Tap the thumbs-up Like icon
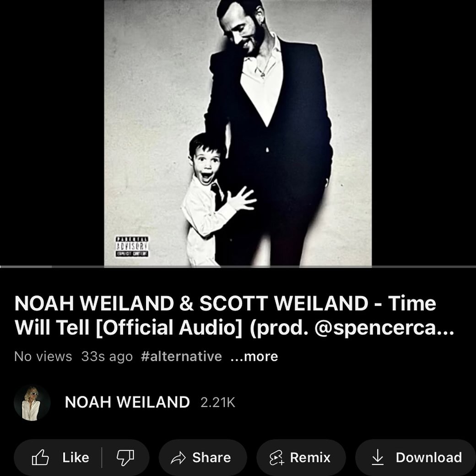This screenshot has width=476, height=476. point(40,457)
